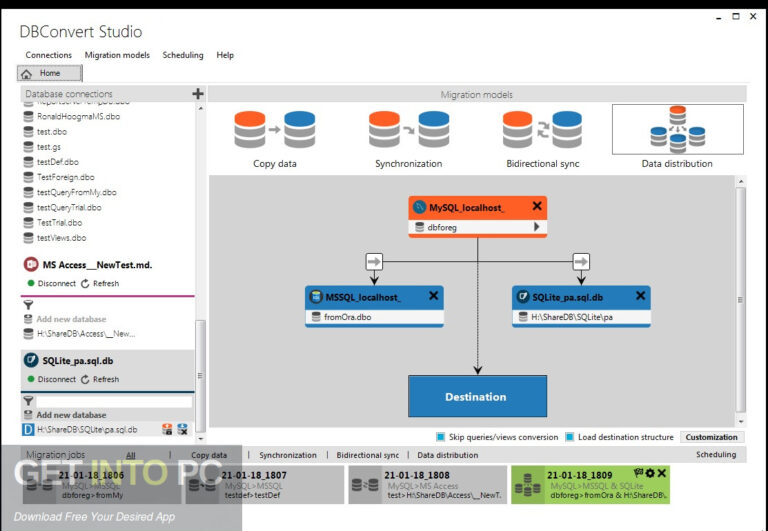
Task: Toggle Load destination structure checkbox
Action: tap(570, 437)
